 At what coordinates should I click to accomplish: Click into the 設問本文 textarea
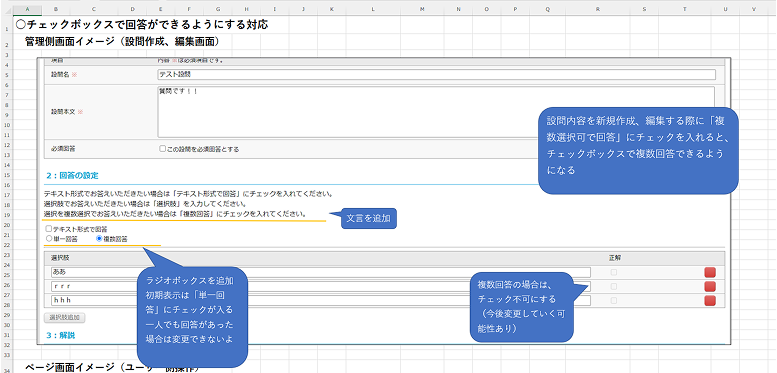tap(436, 112)
